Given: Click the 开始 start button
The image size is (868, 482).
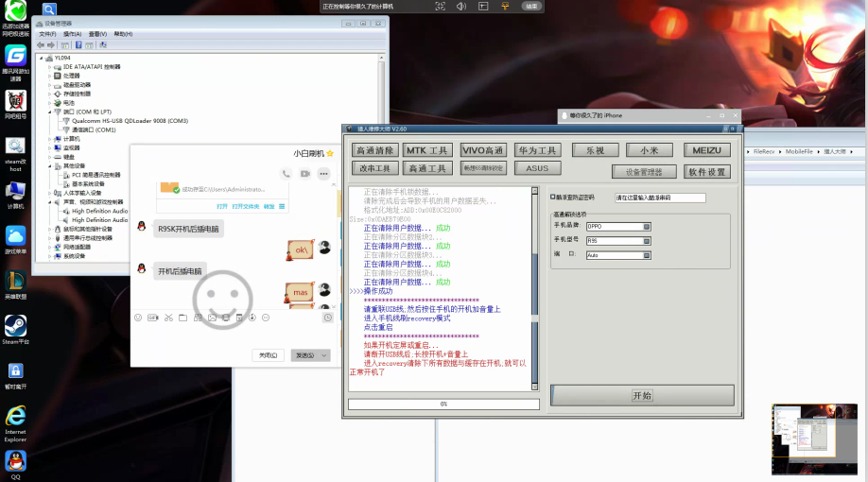Looking at the screenshot, I should pyautogui.click(x=642, y=396).
